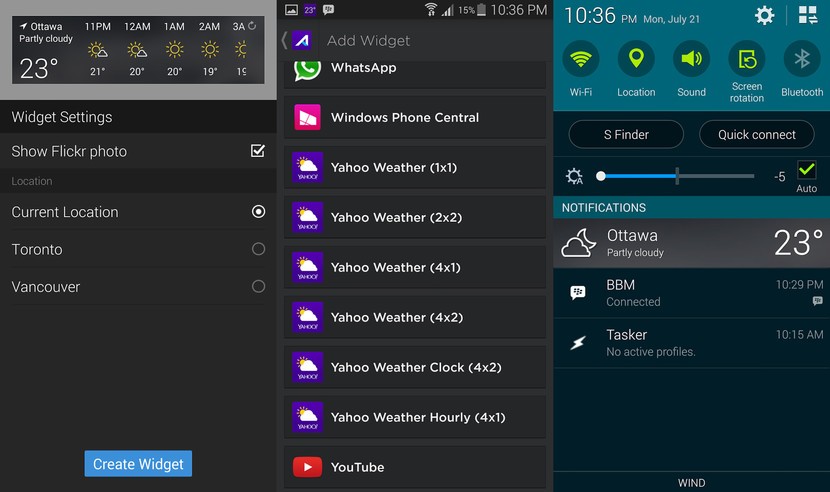Toggle the Show Flickr photo checkbox
This screenshot has width=830, height=492.
point(258,151)
